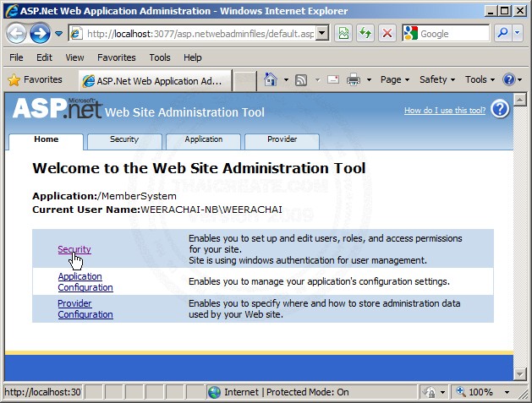The height and width of the screenshot is (403, 532).
Task: Click scrollbar down arrow
Action: point(520,374)
